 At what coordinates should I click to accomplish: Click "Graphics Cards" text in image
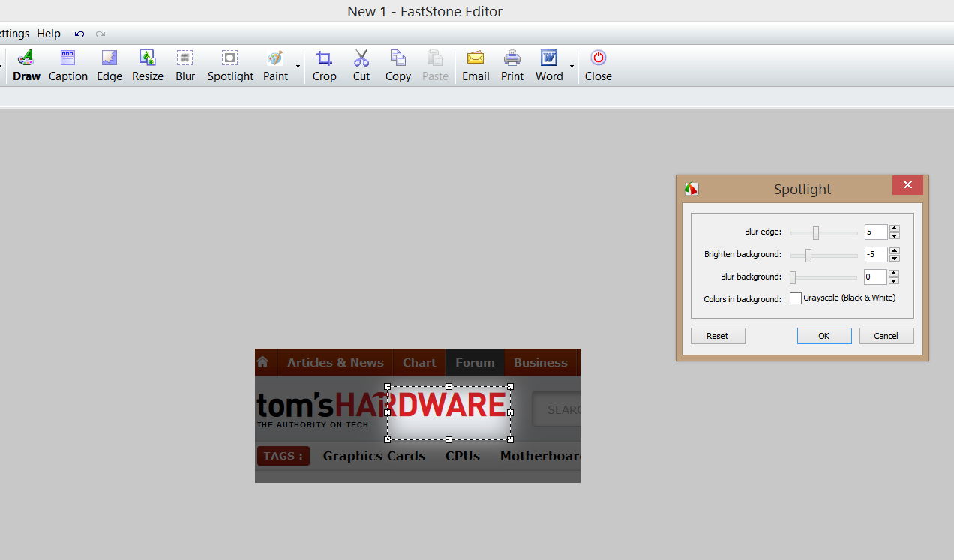coord(374,456)
